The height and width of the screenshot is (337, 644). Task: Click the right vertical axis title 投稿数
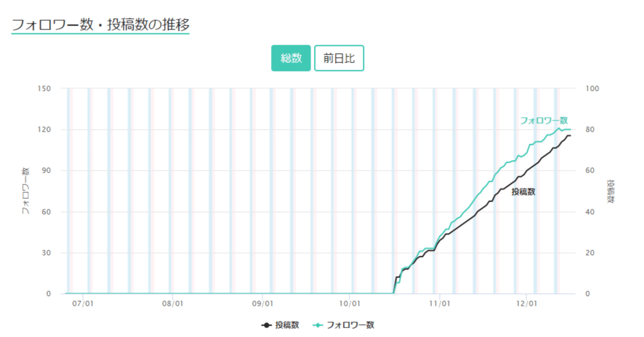(x=611, y=191)
